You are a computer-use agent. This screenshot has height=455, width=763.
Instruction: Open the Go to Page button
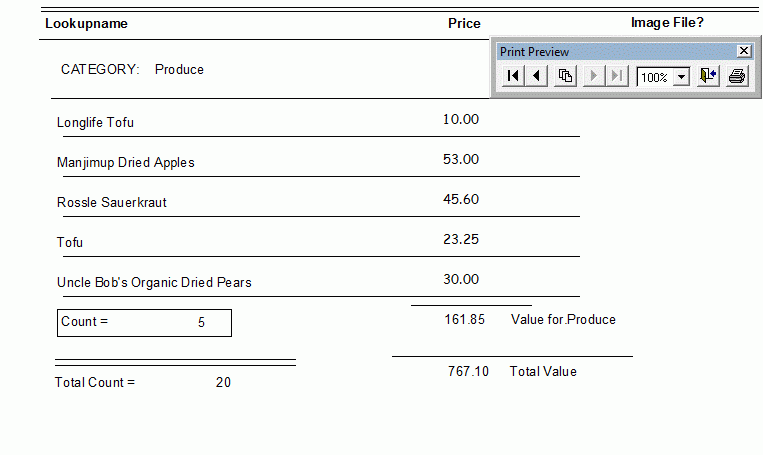coord(565,76)
